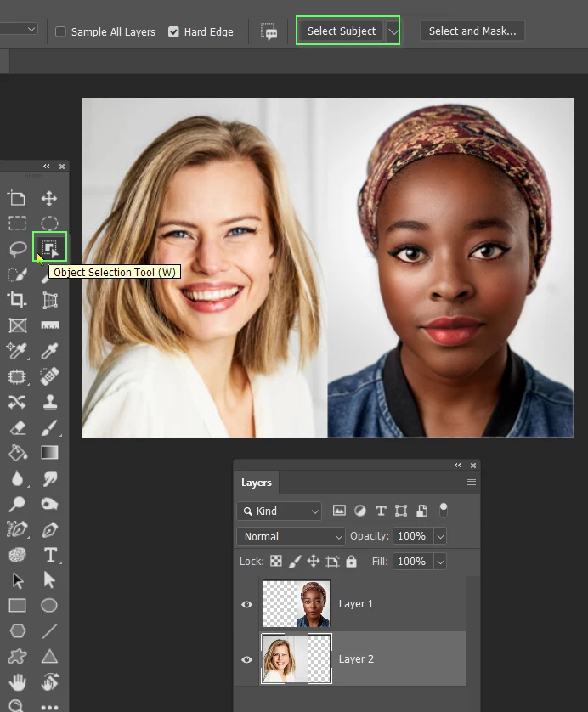Select the Ruler tool
The width and height of the screenshot is (588, 712).
(x=49, y=325)
